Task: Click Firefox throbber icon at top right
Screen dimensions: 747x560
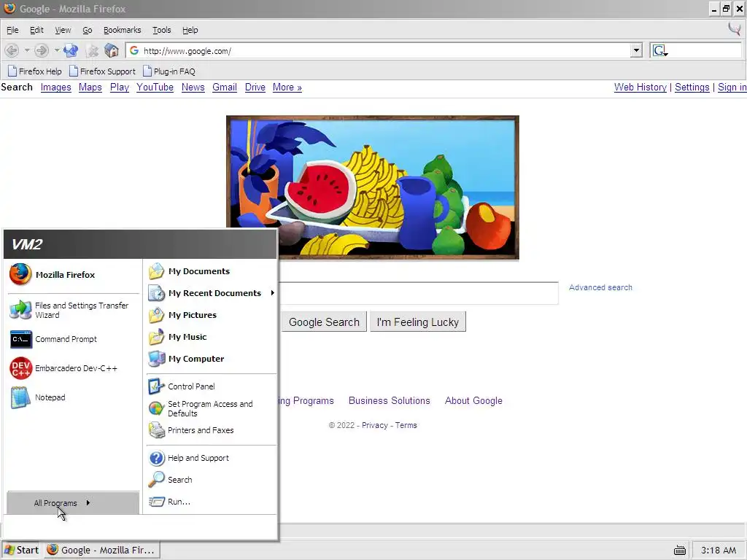Action: click(x=734, y=29)
